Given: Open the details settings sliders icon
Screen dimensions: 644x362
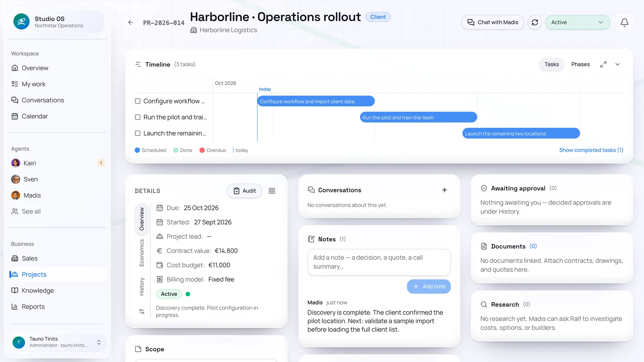Looking at the screenshot, I should click(x=142, y=312).
